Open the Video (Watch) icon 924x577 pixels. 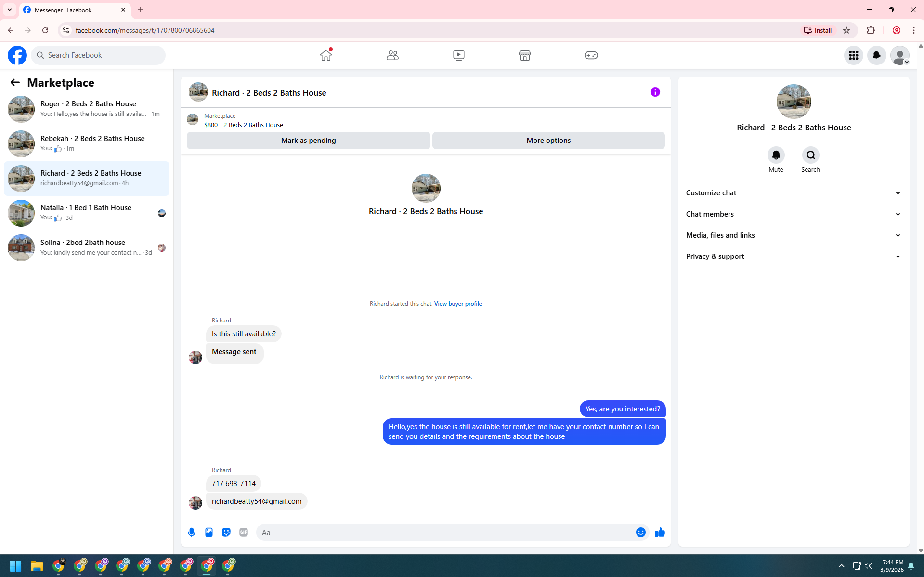tap(459, 55)
